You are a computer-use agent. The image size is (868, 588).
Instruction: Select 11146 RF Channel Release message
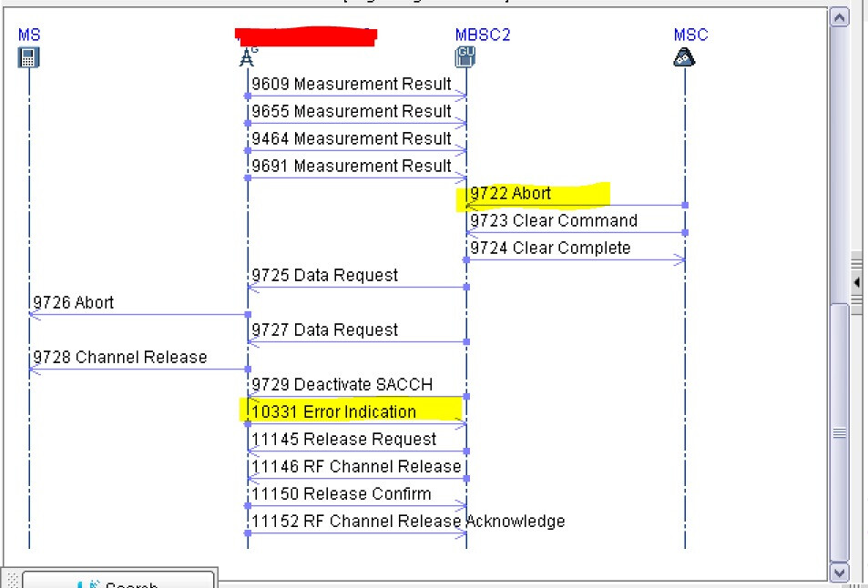356,466
